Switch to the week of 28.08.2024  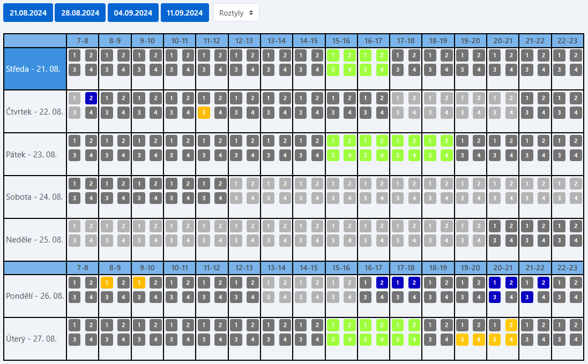tap(79, 13)
